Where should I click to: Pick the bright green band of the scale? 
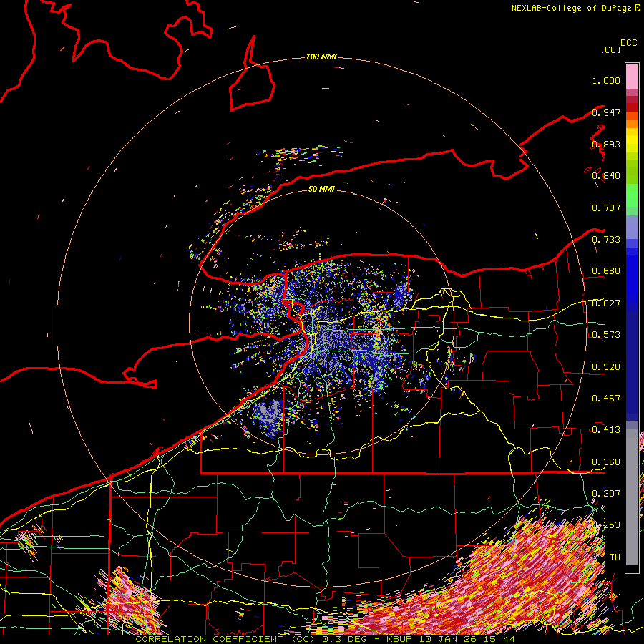pyautogui.click(x=632, y=195)
